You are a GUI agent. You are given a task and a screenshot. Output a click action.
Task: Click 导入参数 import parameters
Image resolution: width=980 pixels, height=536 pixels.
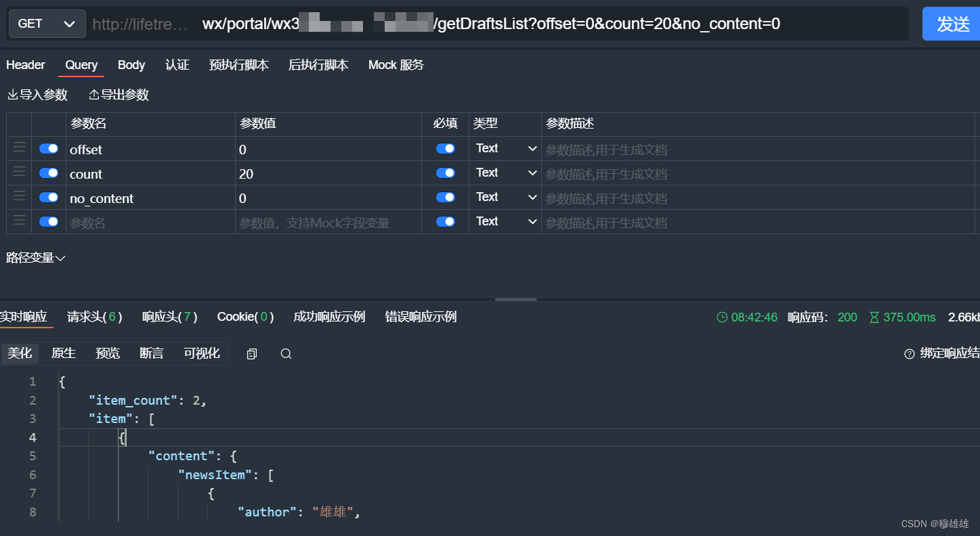pyautogui.click(x=38, y=95)
